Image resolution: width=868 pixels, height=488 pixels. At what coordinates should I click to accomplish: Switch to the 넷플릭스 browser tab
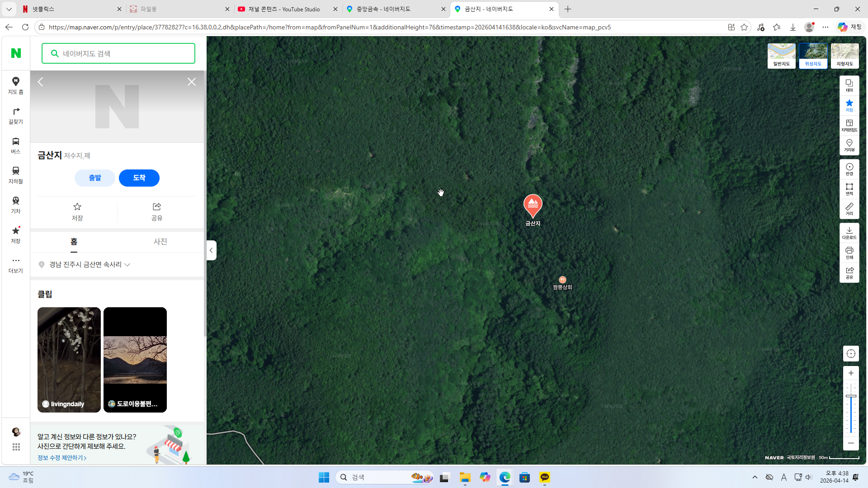coord(71,9)
